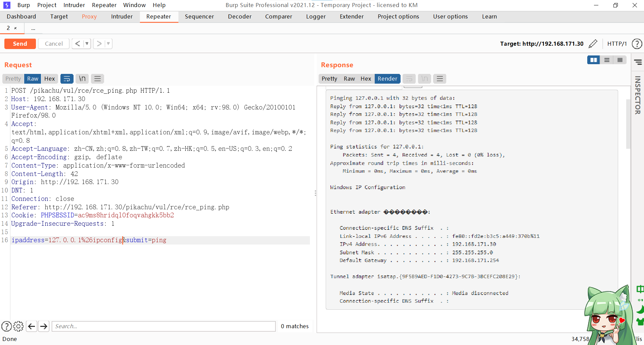Viewport: 644px width, 345px height.
Task: Open response view options hamburger menu
Action: (440, 79)
